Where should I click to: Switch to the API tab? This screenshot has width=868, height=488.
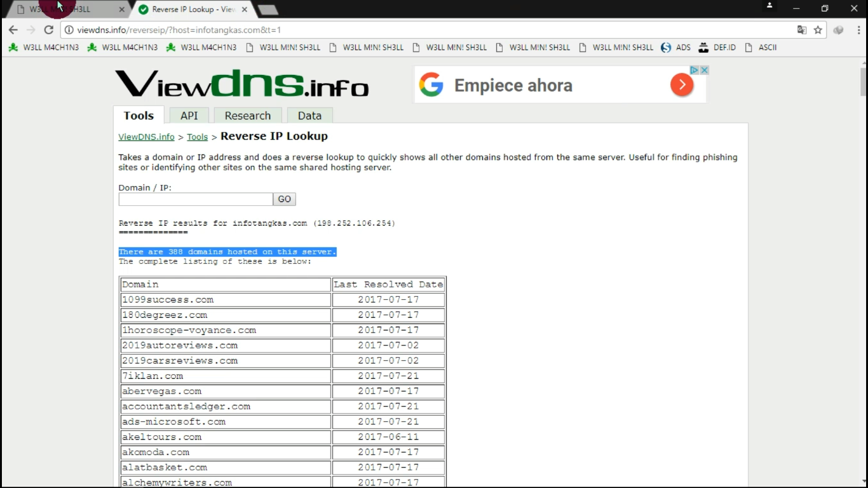click(189, 116)
